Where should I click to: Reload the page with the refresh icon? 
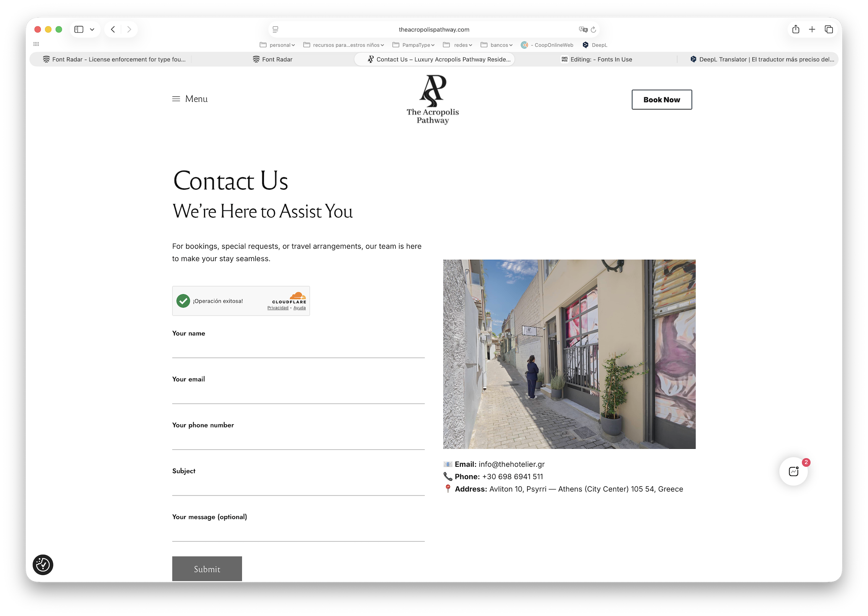[594, 29]
